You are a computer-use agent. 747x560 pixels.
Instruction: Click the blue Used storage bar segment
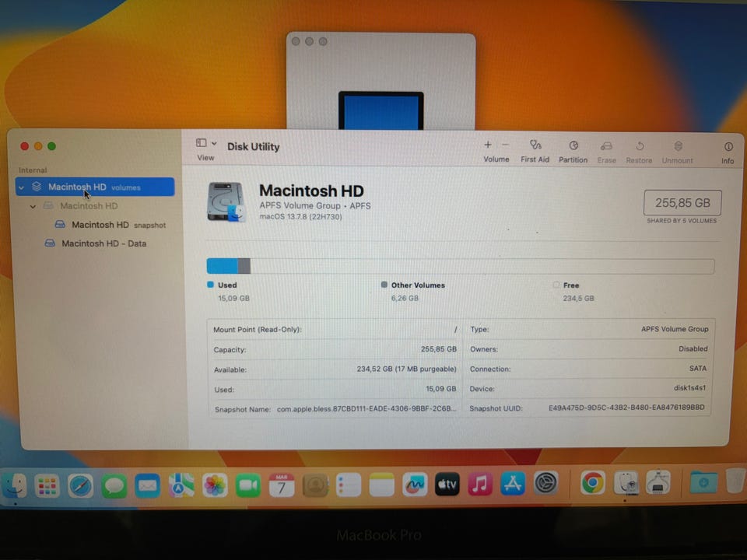point(222,266)
